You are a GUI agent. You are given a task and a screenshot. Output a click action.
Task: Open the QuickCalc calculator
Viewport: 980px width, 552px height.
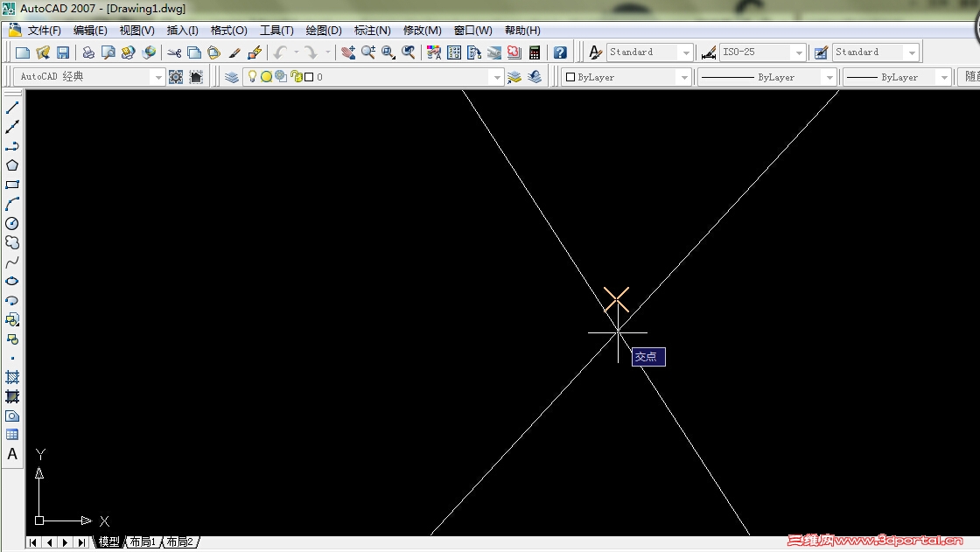click(535, 52)
